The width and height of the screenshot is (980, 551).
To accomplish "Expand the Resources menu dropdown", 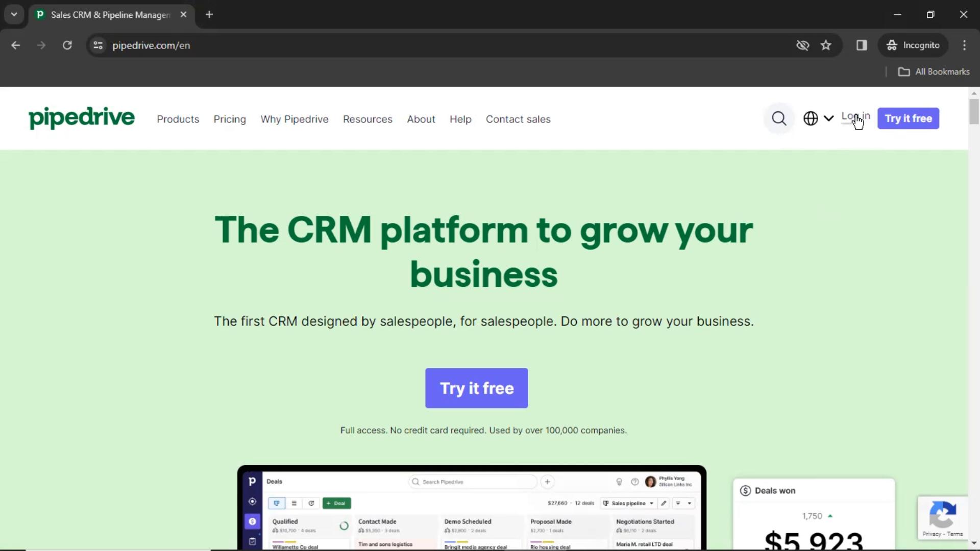I will tap(368, 119).
